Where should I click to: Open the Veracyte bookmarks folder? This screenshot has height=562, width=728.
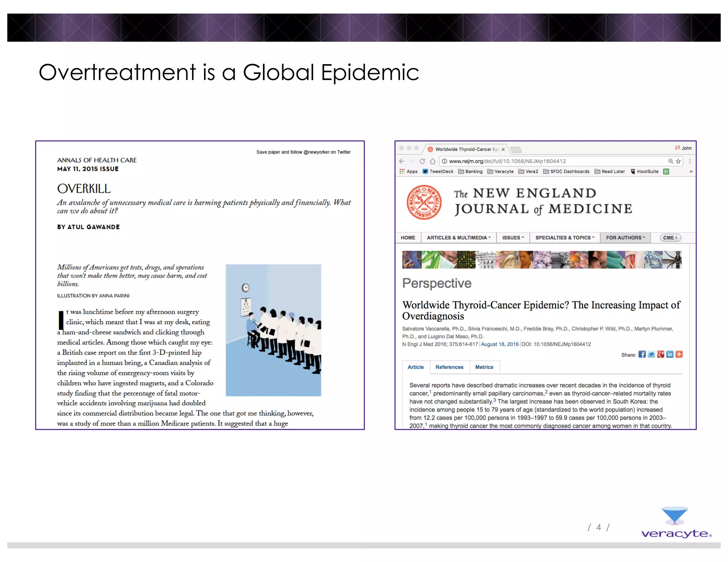pyautogui.click(x=500, y=172)
